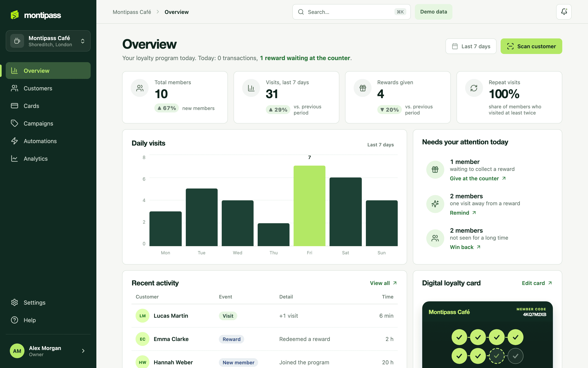
Task: Open the Last 7 days date range picker
Action: point(471,46)
